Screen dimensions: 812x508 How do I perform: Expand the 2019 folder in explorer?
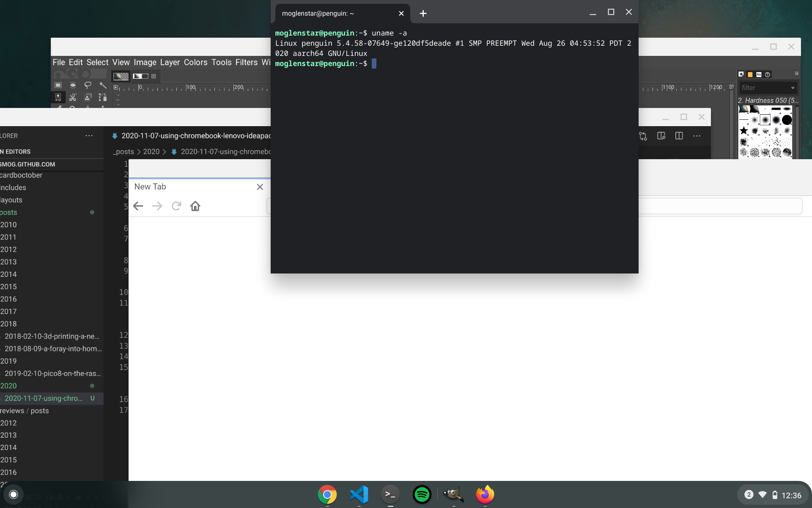click(8, 361)
